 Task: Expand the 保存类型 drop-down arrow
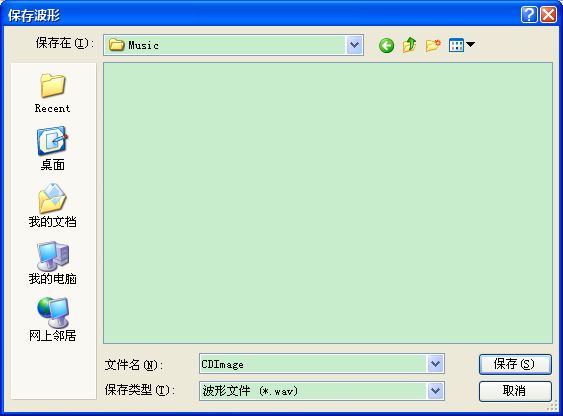[x=436, y=391]
